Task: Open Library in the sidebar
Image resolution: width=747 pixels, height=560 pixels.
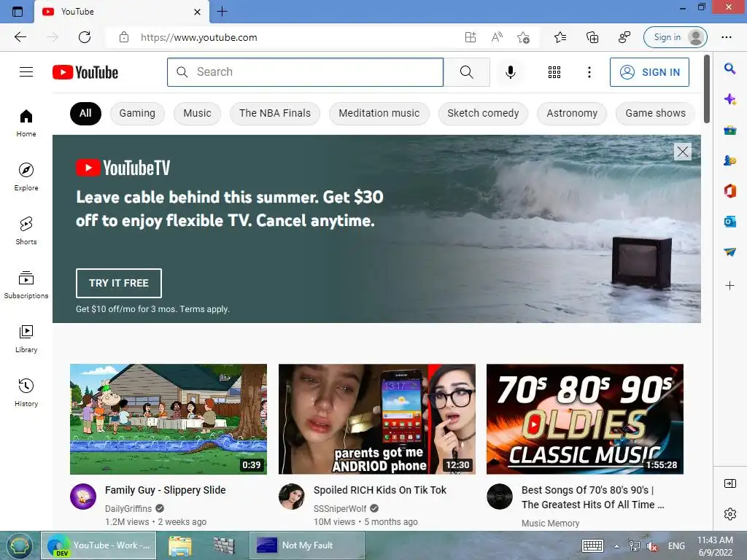Action: click(x=26, y=338)
